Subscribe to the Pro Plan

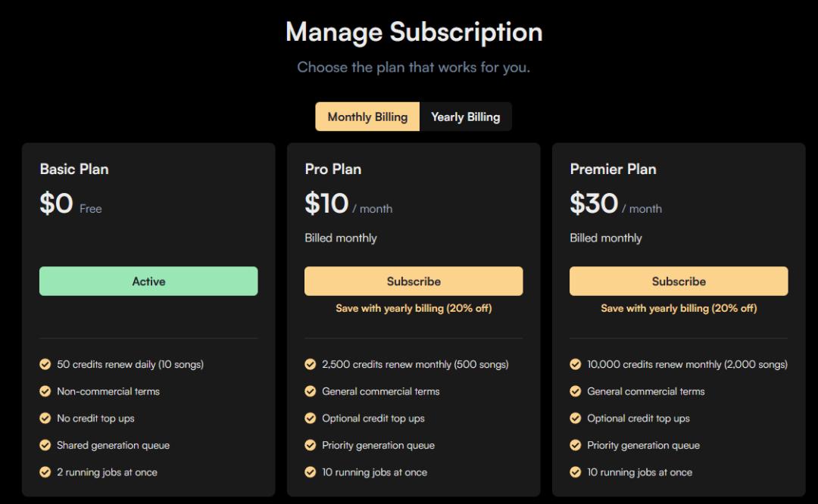[x=414, y=282]
